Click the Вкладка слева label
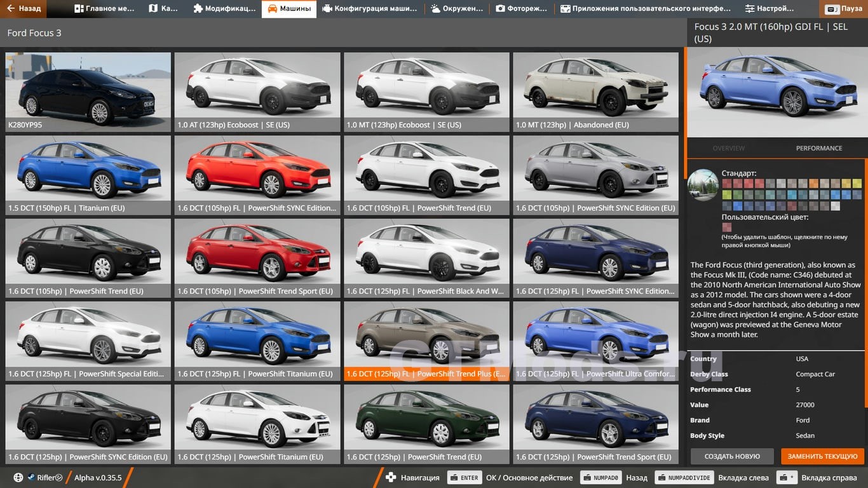The height and width of the screenshot is (488, 868). (x=743, y=478)
